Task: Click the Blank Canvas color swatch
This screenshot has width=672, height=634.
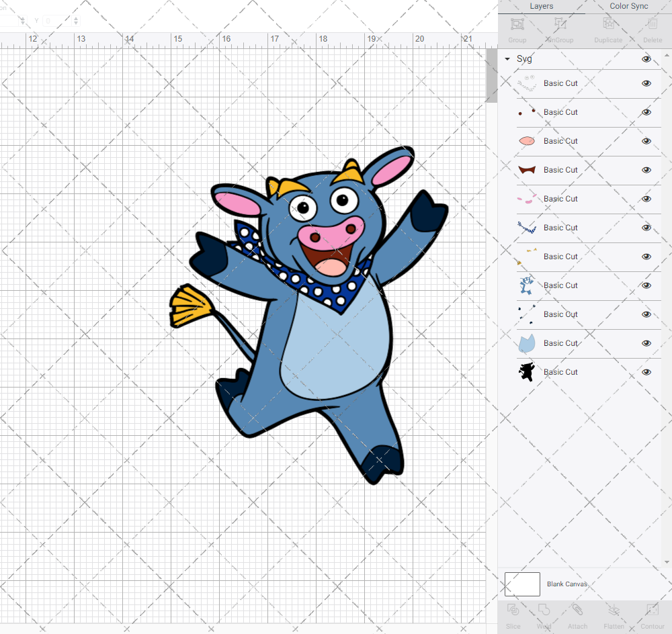Action: point(522,584)
